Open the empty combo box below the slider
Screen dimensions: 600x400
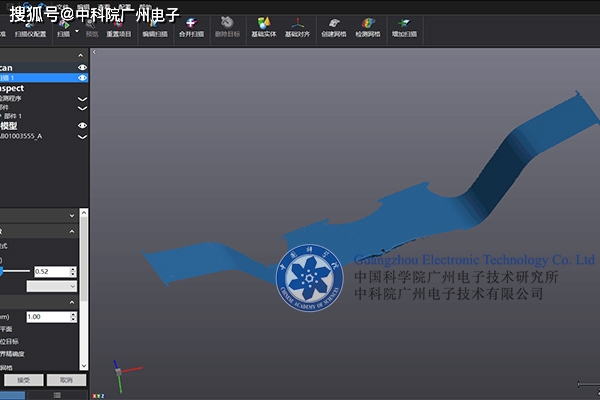(52, 286)
